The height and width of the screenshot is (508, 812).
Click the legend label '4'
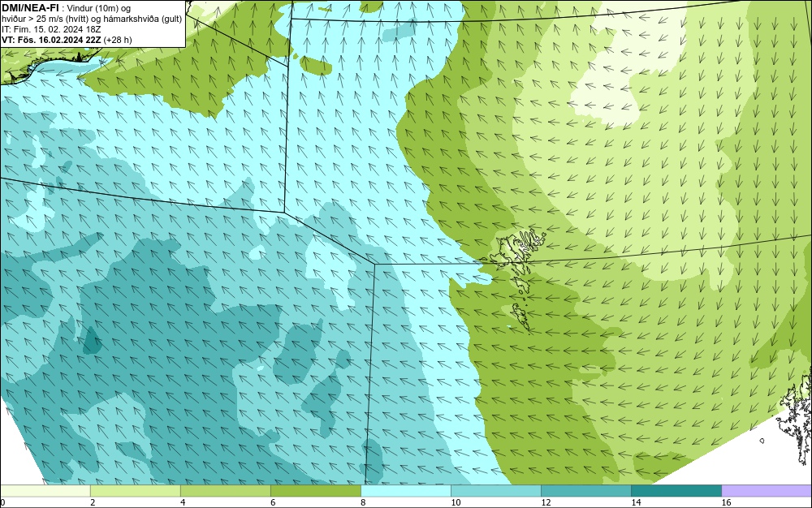click(x=183, y=502)
